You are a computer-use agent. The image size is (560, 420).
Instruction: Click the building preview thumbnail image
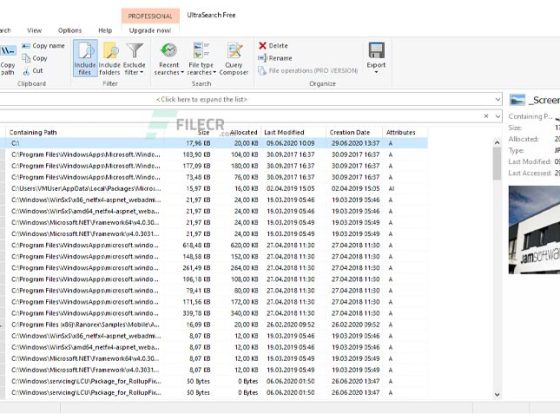click(x=534, y=230)
